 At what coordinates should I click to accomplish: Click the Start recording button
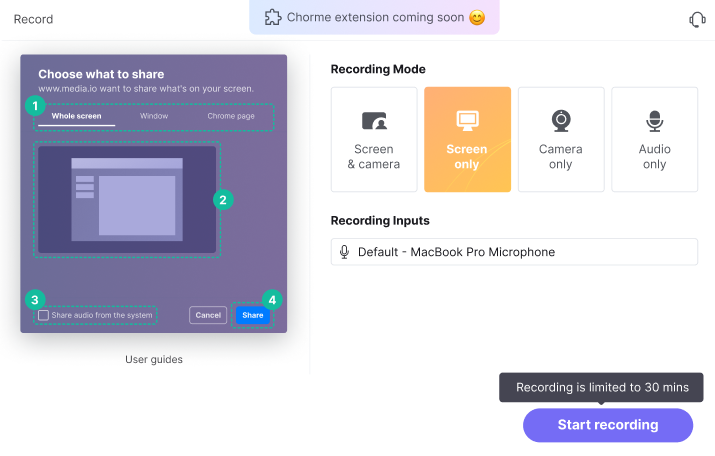pyautogui.click(x=608, y=425)
